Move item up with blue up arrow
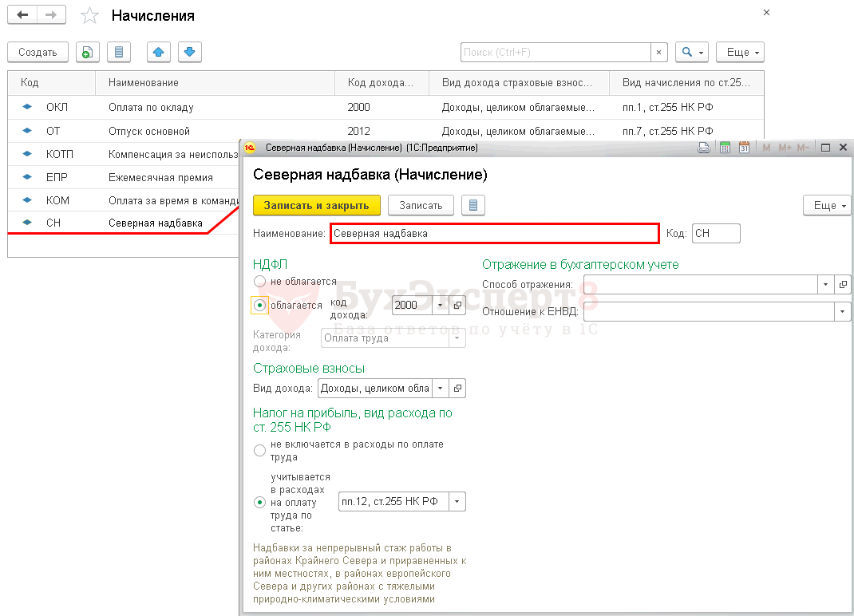Screen dimensions: 854x616 (159, 52)
